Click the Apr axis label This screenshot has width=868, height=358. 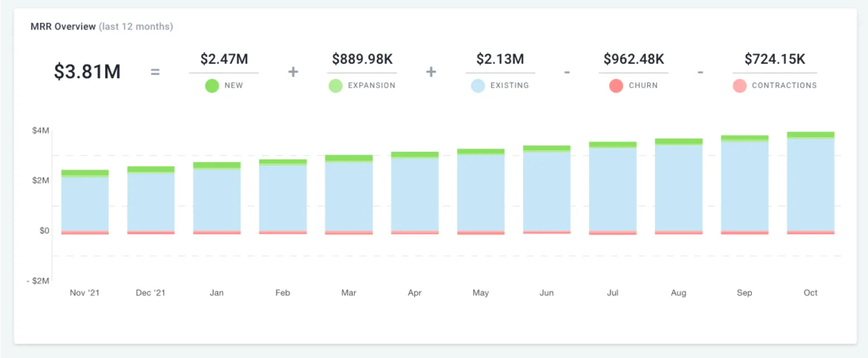coord(414,293)
